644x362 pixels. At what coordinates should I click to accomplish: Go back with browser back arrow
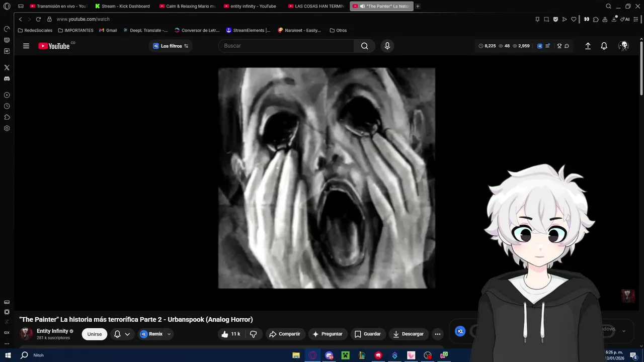coord(20,19)
